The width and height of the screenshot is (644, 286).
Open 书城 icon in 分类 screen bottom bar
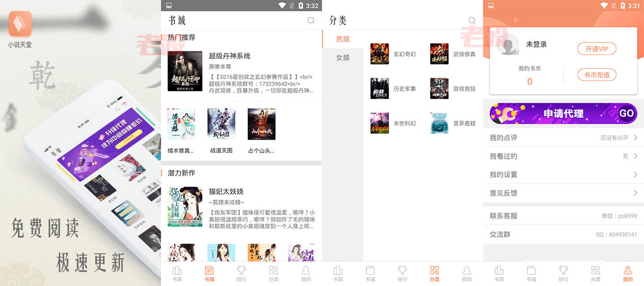[x=370, y=270]
